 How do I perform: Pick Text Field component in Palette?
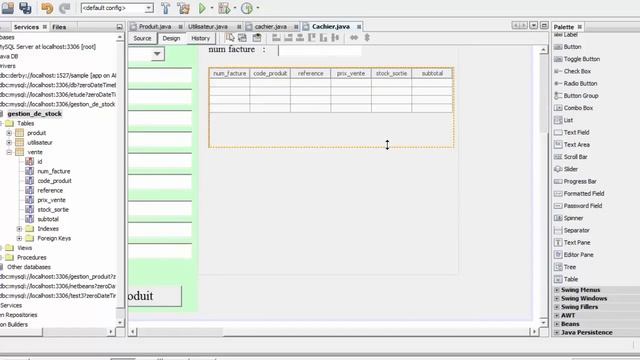(571, 133)
